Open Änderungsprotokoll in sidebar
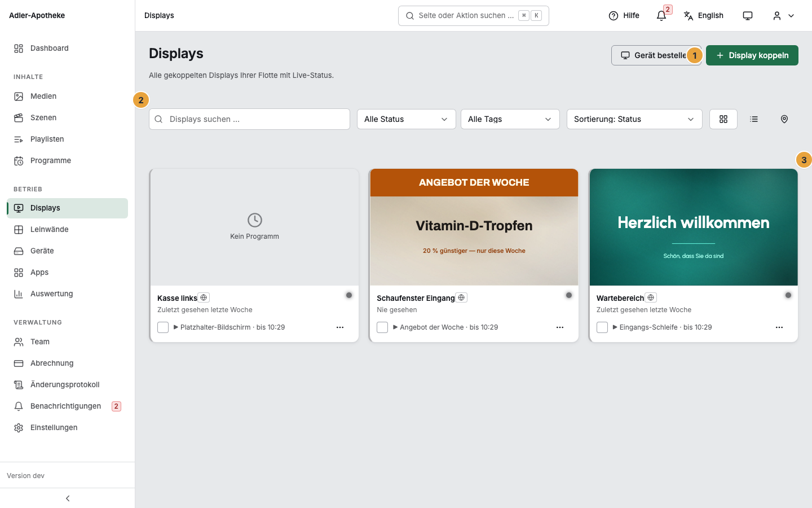812x508 pixels. [x=68, y=385]
